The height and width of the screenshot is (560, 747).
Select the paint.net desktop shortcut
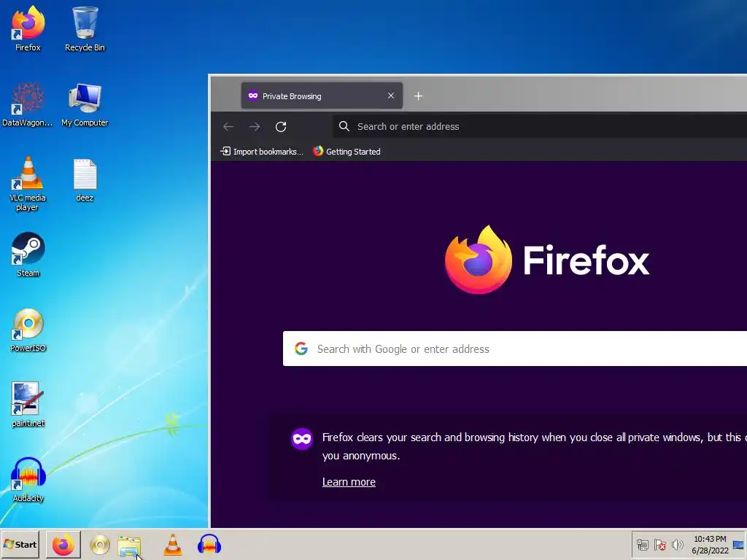coord(28,405)
